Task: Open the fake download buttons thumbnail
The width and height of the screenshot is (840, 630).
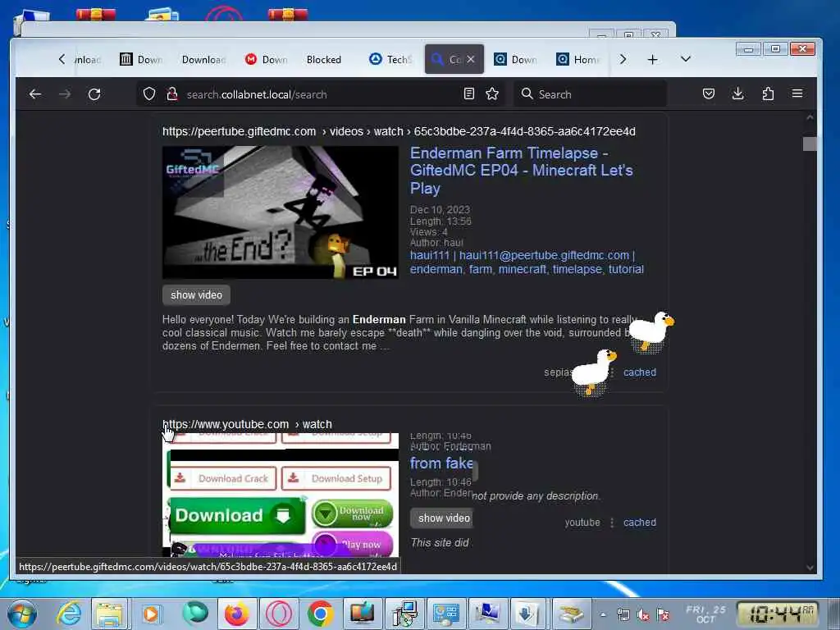Action: (x=281, y=495)
